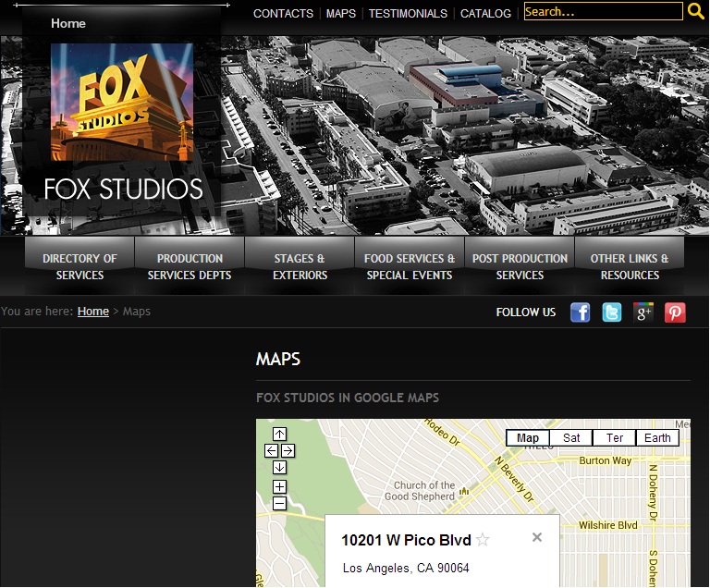Screen dimensions: 710x588
Task: Open the Google Plus follow icon
Action: pos(643,312)
